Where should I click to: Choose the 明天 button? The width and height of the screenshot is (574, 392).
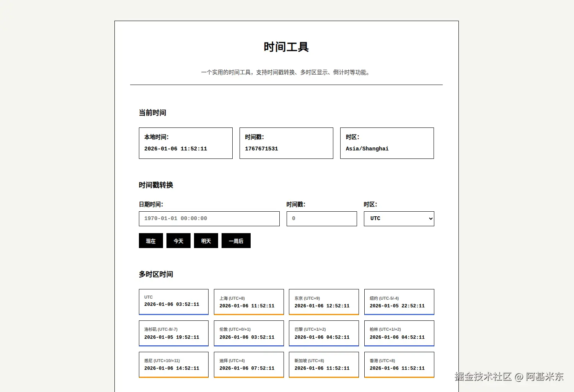206,241
